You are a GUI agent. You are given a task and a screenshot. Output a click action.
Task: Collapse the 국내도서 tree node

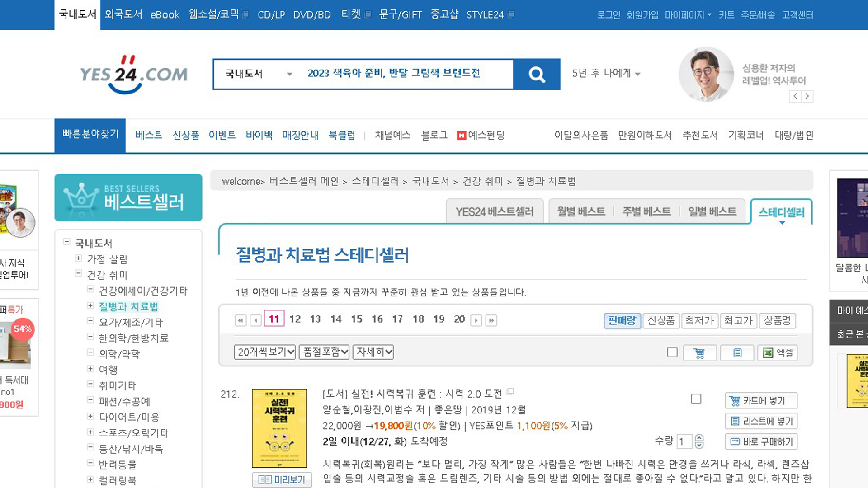pyautogui.click(x=67, y=242)
